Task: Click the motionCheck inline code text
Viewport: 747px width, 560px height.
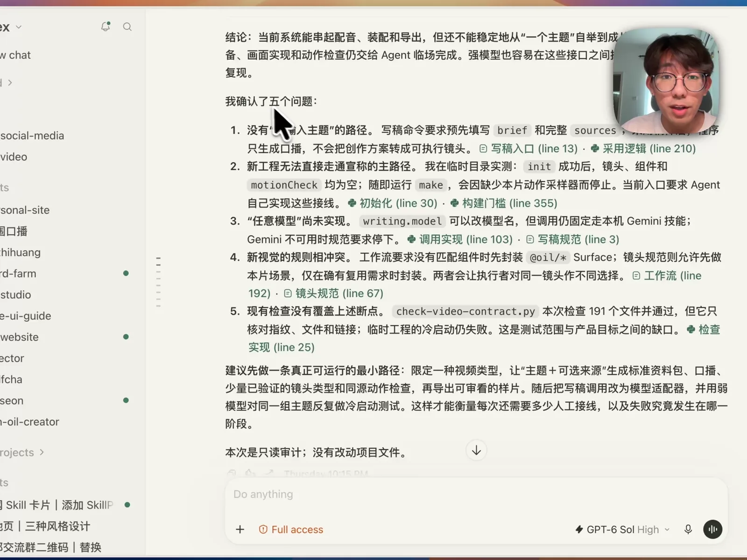Action: pyautogui.click(x=284, y=185)
